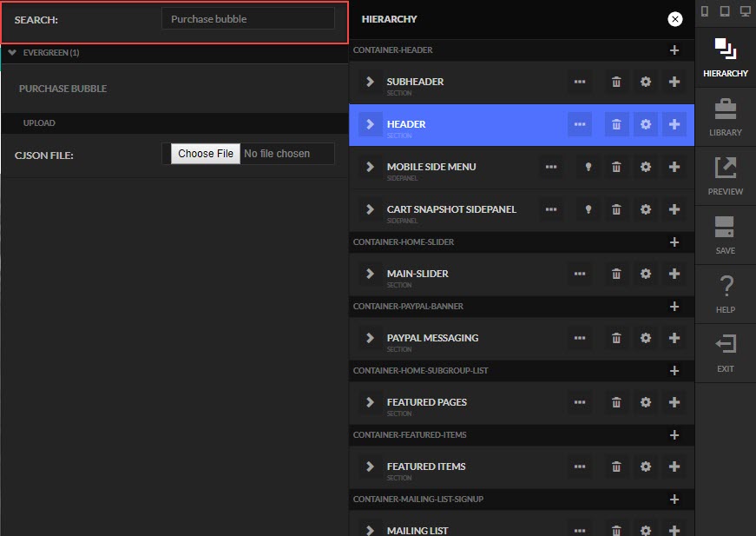Click the Preview icon in sidebar
Viewport: 756px width, 536px height.
tap(725, 176)
